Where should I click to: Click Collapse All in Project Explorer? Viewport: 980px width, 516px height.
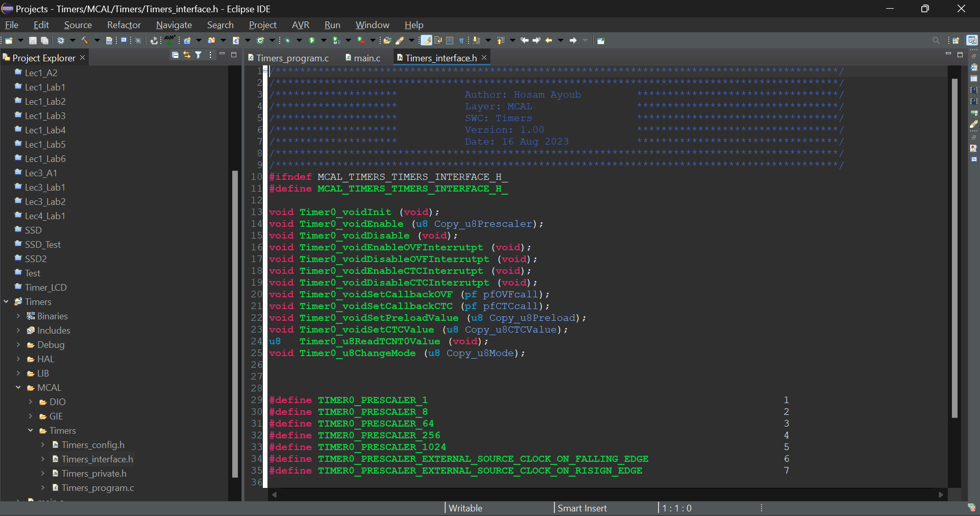[x=175, y=55]
